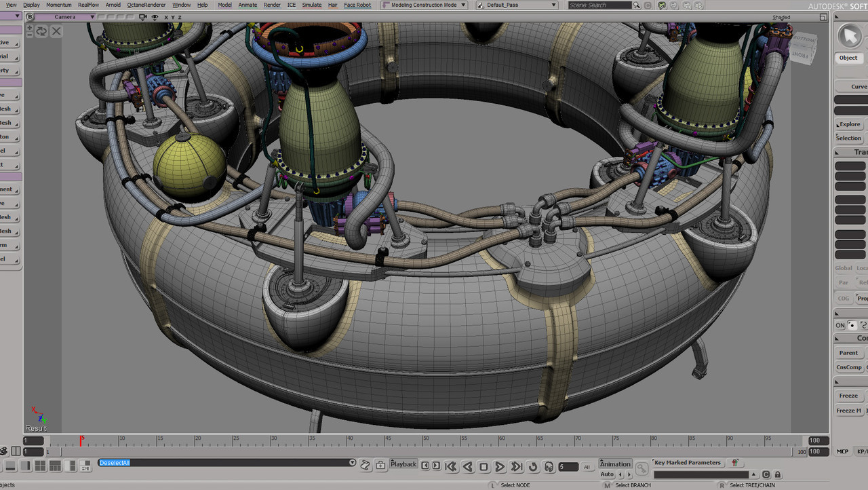Select the Object selection arrow tool
Image resolution: width=868 pixels, height=490 pixels.
(848, 36)
